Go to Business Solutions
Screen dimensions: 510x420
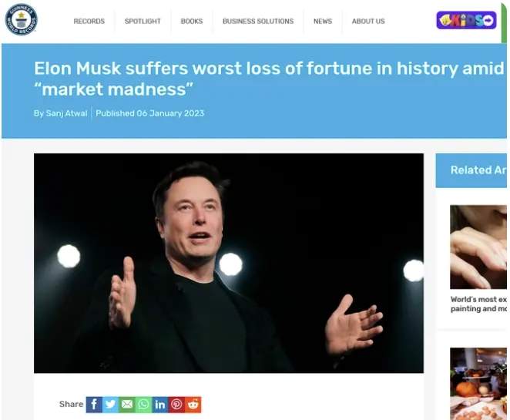258,21
